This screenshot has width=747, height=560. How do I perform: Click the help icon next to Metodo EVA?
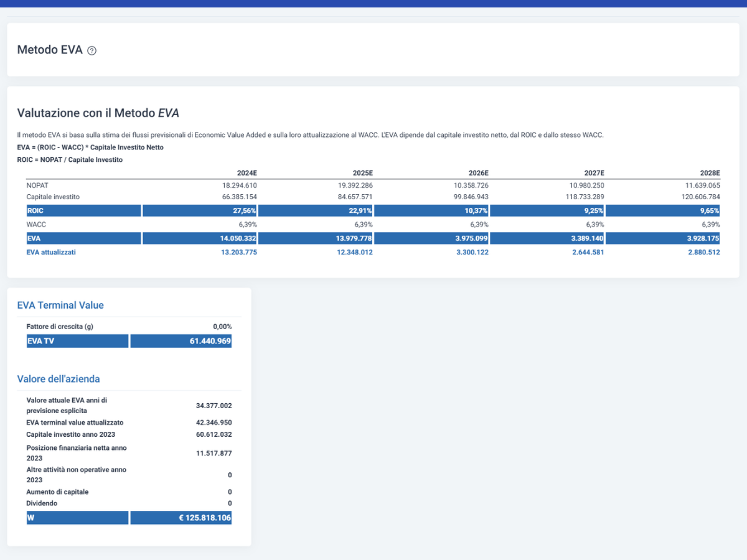click(x=92, y=51)
